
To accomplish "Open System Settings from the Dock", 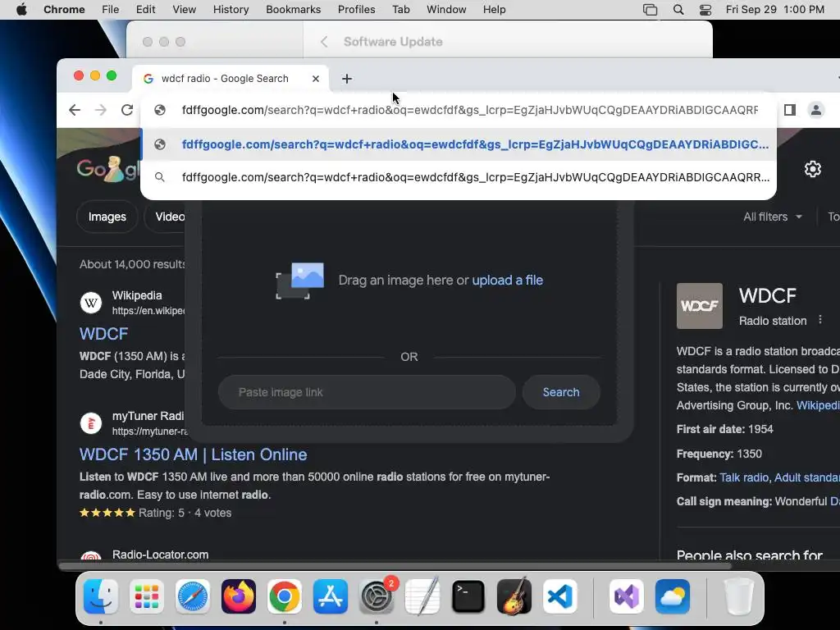I will tap(377, 596).
